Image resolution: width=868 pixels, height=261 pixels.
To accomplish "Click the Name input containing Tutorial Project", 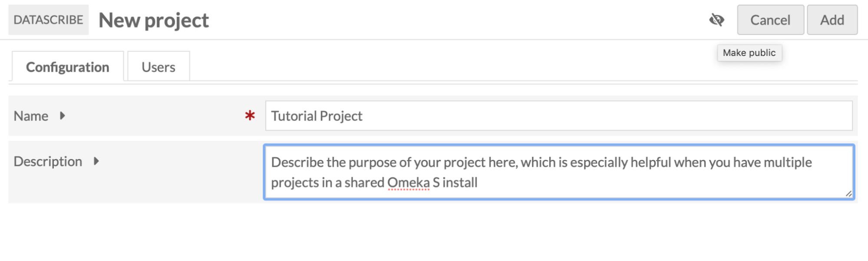I will tap(559, 116).
